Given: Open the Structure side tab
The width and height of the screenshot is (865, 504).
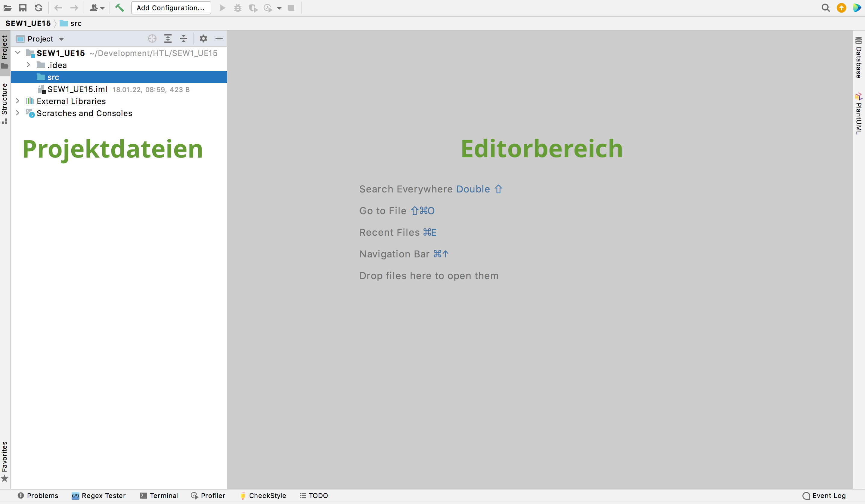Looking at the screenshot, I should coord(5,103).
